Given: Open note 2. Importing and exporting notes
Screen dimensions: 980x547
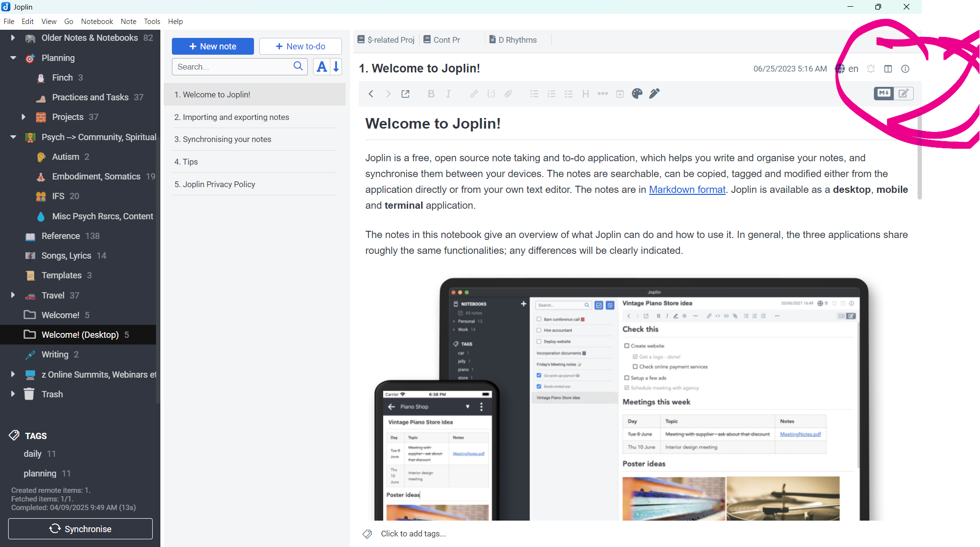Looking at the screenshot, I should coord(254,117).
